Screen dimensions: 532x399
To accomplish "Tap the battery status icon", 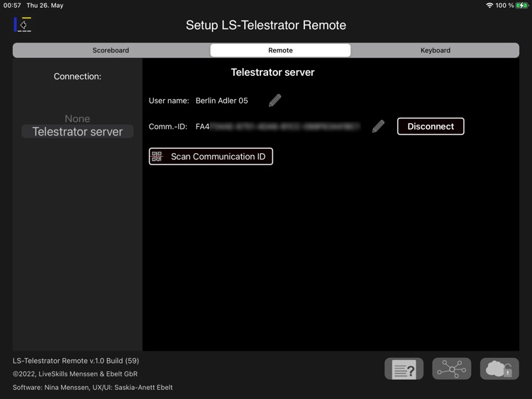I will point(522,6).
